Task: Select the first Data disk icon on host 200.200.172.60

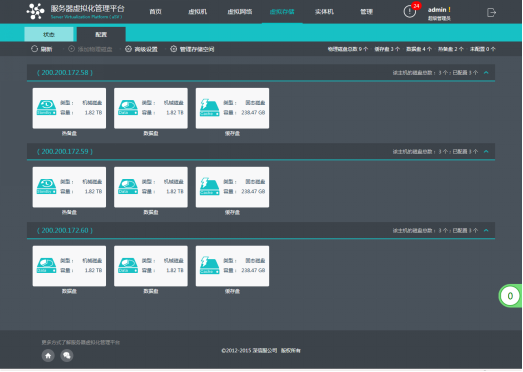Action: tap(46, 266)
